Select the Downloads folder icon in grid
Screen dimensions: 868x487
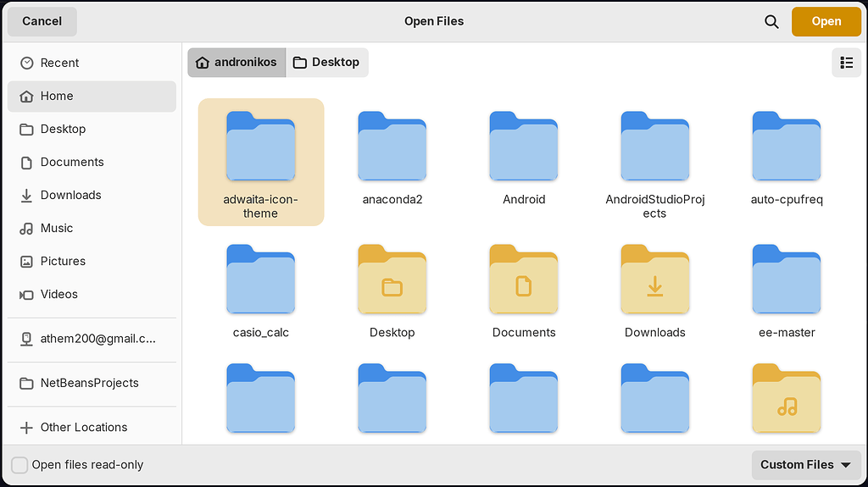coord(655,279)
